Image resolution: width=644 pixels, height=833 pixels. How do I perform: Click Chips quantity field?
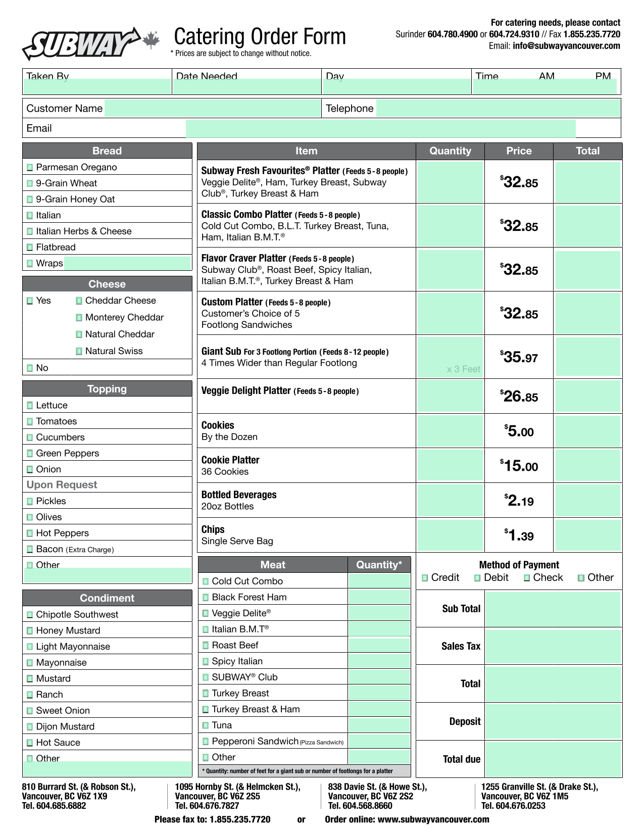(450, 535)
